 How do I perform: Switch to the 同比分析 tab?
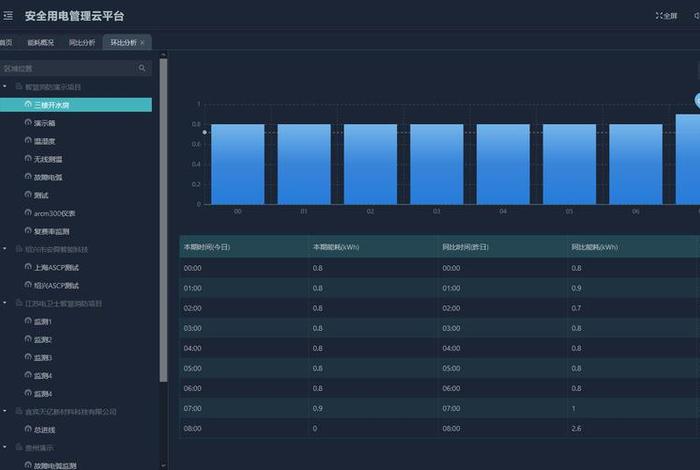[82, 43]
